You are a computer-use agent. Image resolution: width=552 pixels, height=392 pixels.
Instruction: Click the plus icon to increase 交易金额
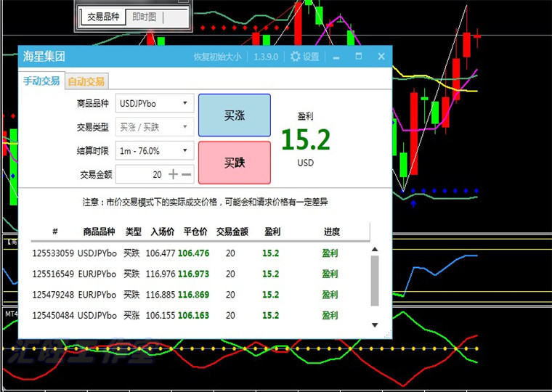pyautogui.click(x=173, y=174)
